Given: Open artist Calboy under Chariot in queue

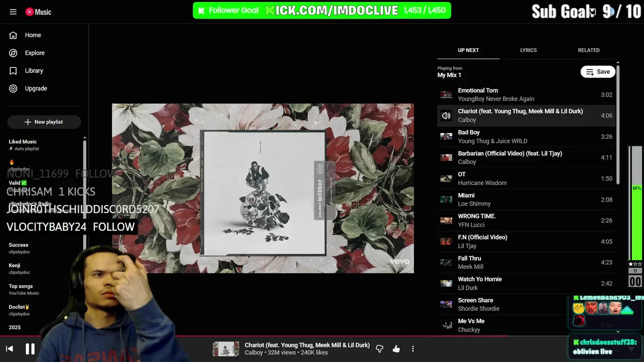Looking at the screenshot, I should (467, 120).
